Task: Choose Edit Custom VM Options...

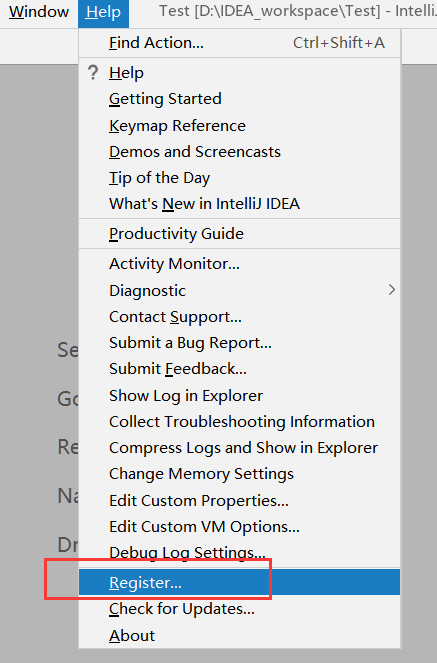Action: click(239, 527)
